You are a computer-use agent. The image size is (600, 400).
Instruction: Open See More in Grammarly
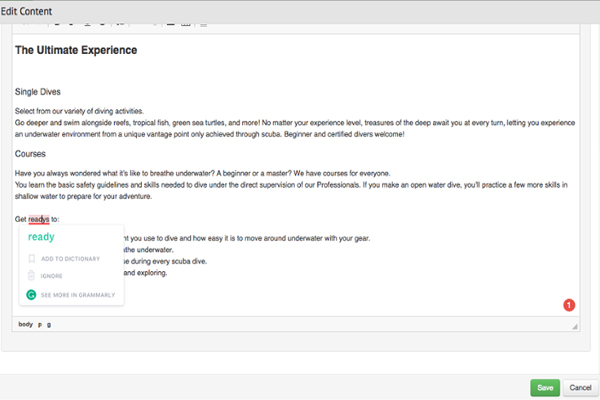[x=78, y=295]
